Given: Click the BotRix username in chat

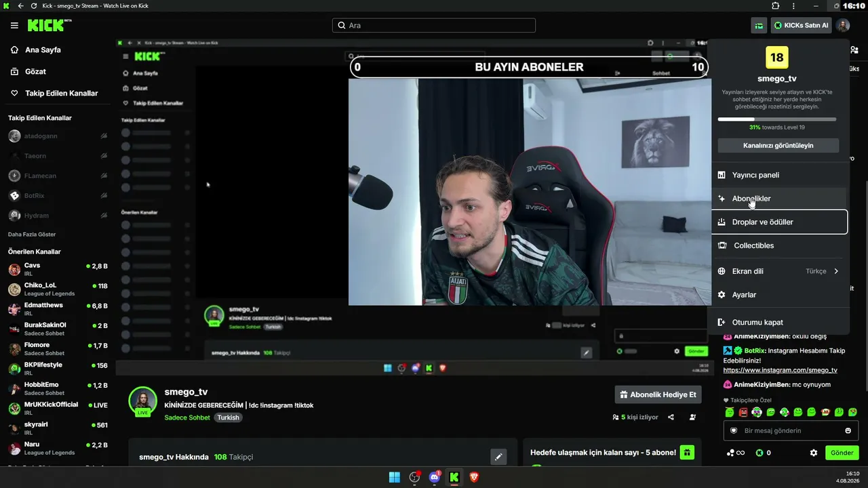Looking at the screenshot, I should (753, 350).
